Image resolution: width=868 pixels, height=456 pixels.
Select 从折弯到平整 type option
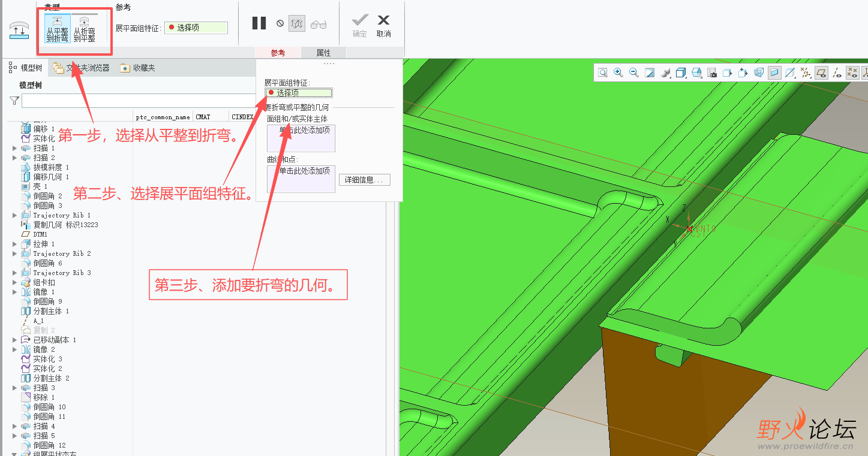pos(85,29)
